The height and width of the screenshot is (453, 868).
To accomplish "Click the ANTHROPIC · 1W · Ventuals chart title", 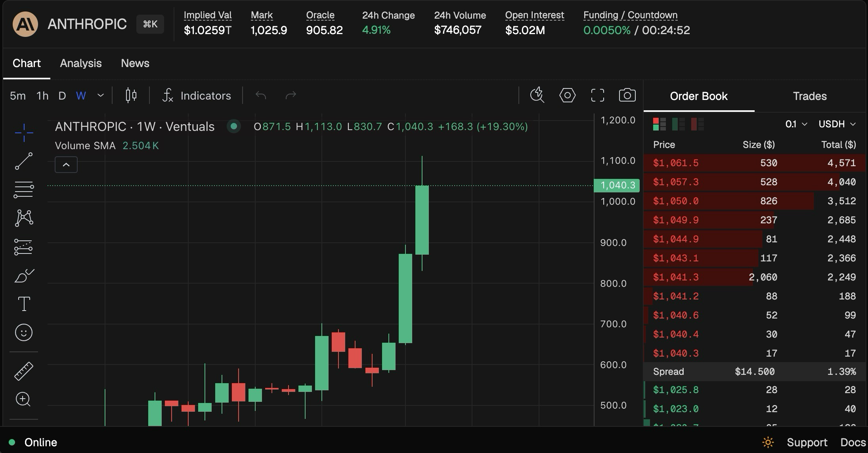I will click(x=135, y=127).
